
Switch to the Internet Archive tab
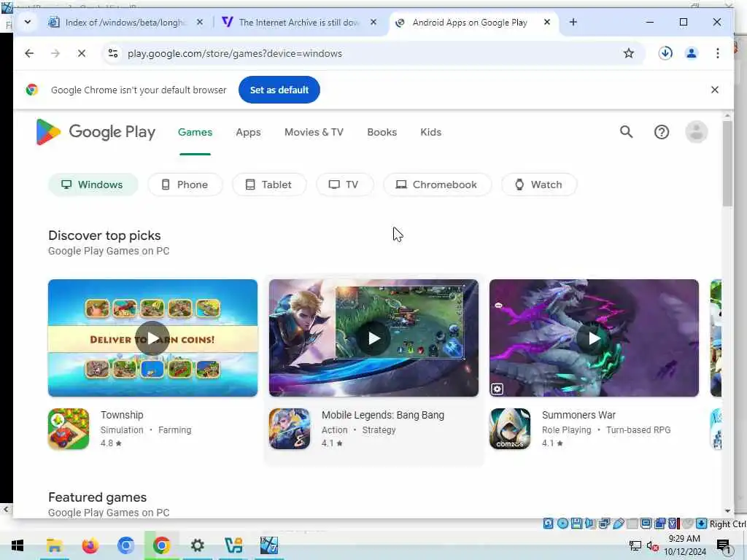tap(298, 23)
